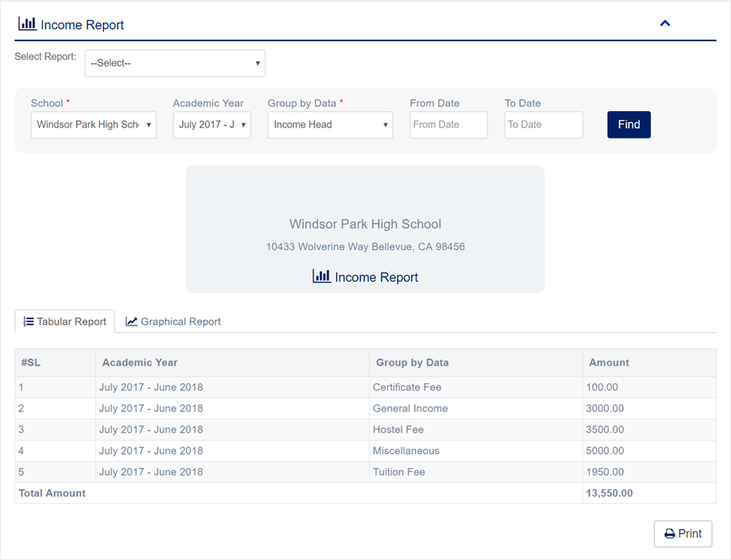Click the line chart icon on the Graphical Report tab

point(132,321)
